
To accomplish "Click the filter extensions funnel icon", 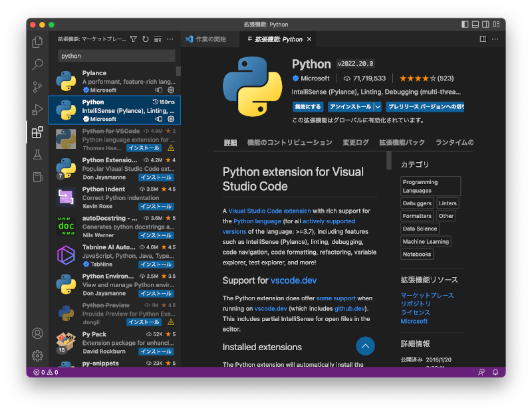I will tap(134, 39).
